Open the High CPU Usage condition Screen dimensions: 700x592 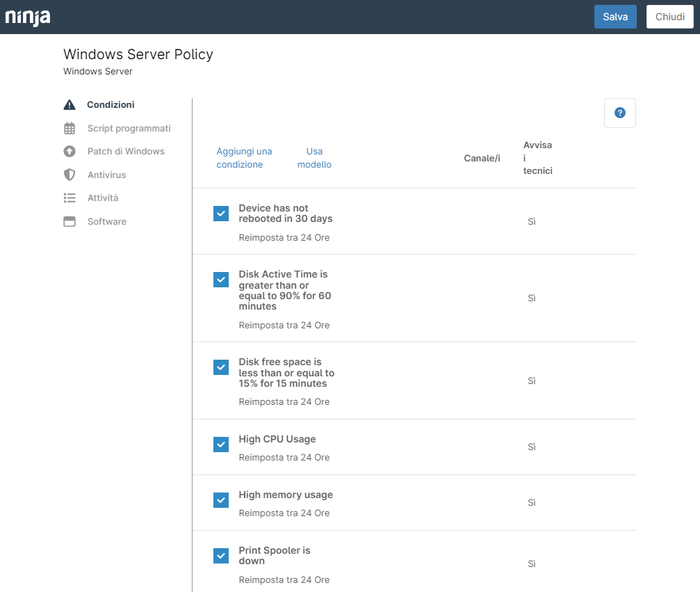click(277, 439)
